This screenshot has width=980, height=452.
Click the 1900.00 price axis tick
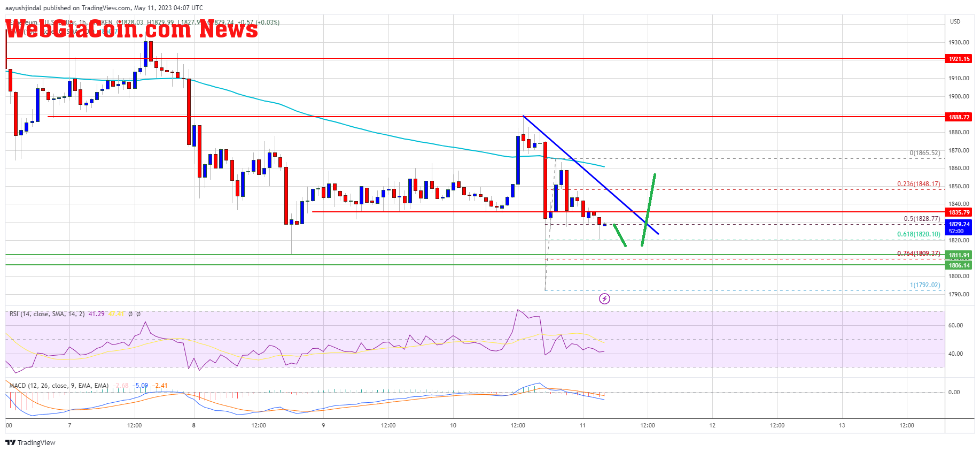point(959,96)
